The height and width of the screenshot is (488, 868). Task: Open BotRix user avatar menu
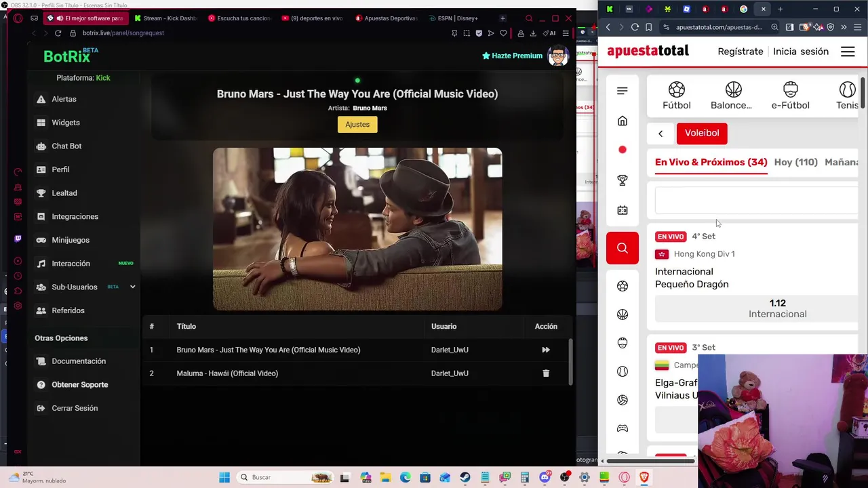(x=557, y=56)
